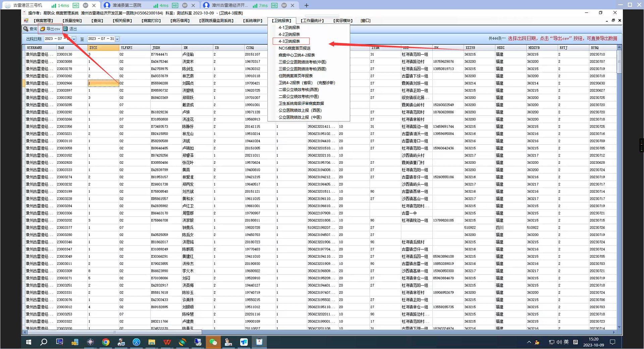Open the green-orange swirl taskbar app

coord(182,342)
